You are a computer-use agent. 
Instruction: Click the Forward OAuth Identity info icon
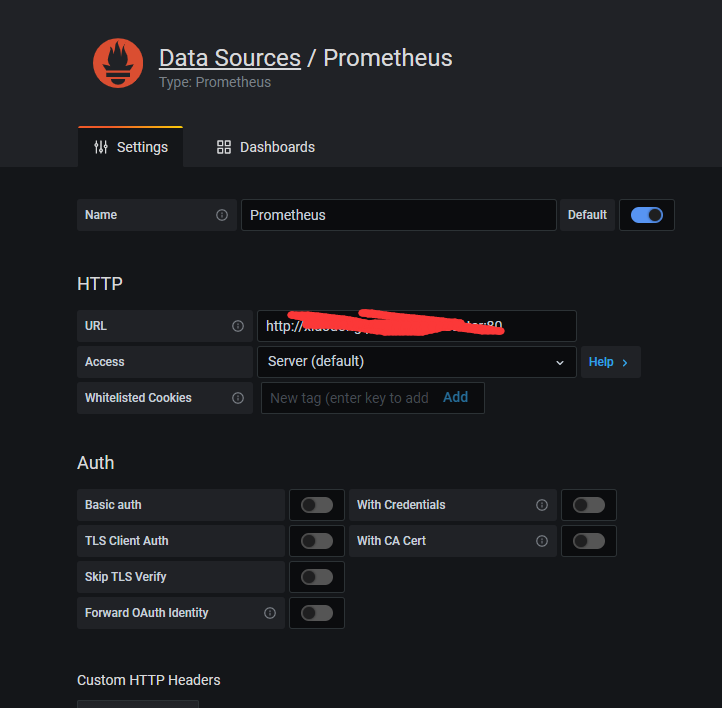270,613
